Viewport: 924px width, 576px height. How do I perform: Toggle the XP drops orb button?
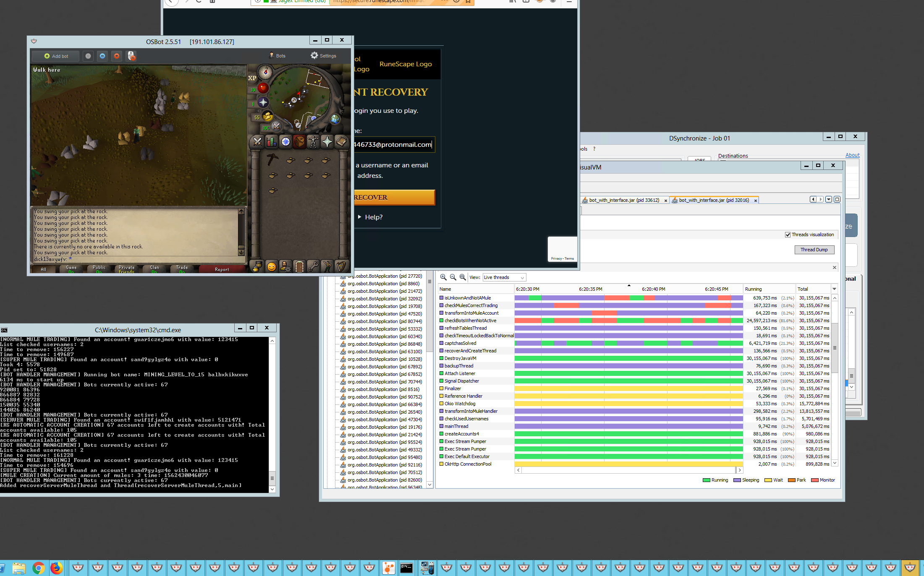point(252,78)
